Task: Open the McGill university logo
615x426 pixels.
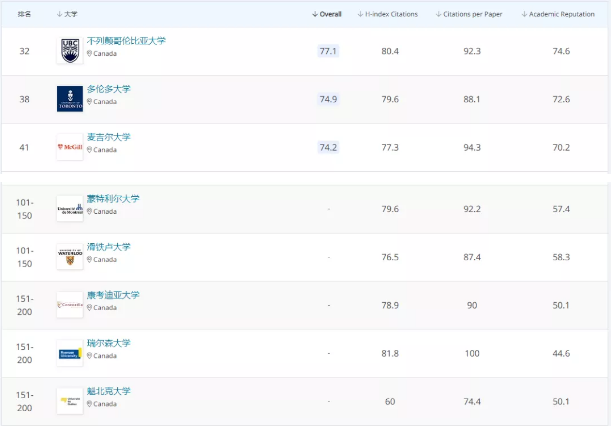Action: pos(70,147)
